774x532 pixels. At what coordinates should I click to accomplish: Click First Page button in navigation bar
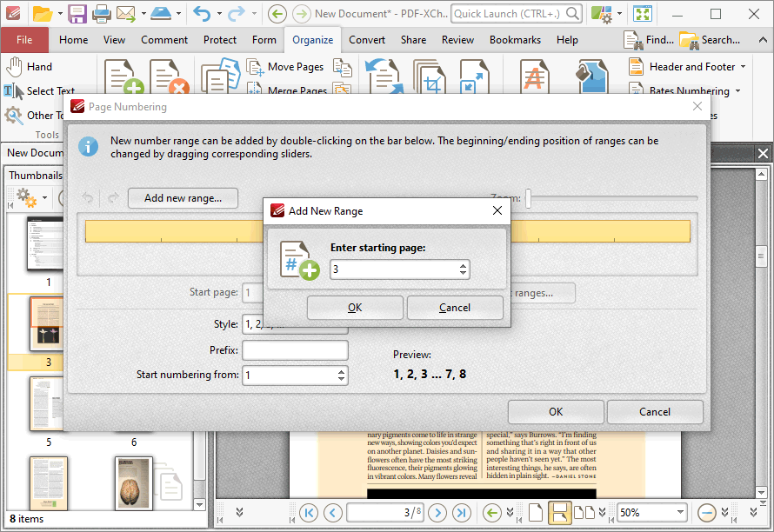(x=309, y=513)
